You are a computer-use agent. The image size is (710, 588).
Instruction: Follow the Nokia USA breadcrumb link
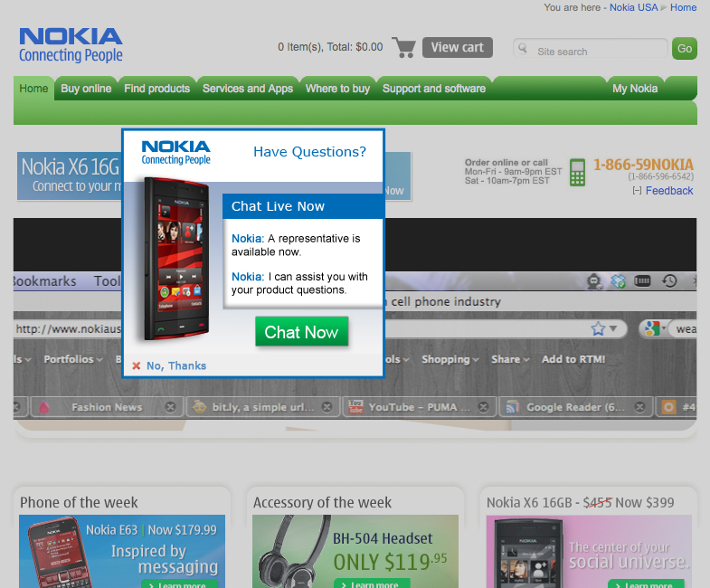click(634, 7)
